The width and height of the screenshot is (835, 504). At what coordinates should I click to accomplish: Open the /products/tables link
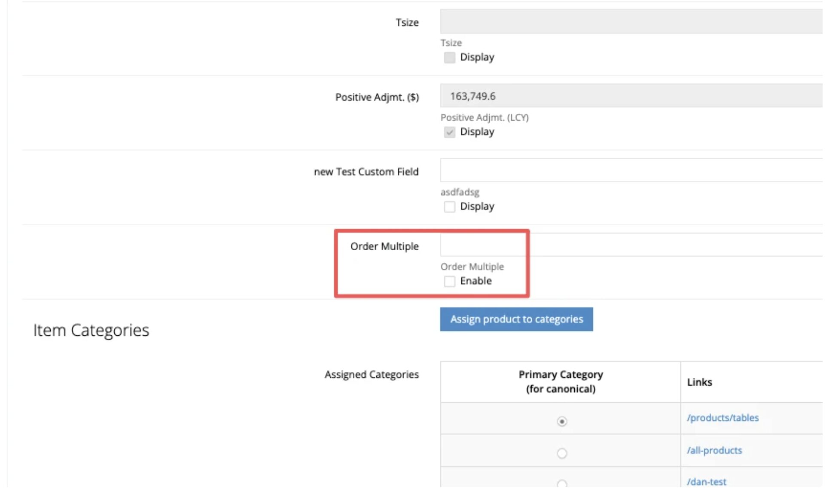point(722,418)
